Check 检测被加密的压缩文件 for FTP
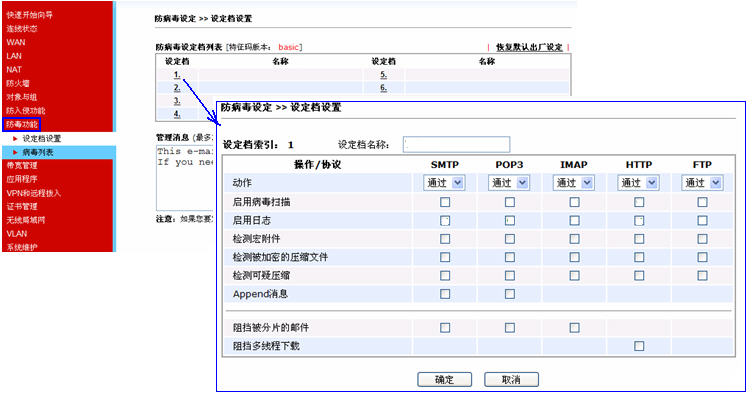 pos(703,257)
